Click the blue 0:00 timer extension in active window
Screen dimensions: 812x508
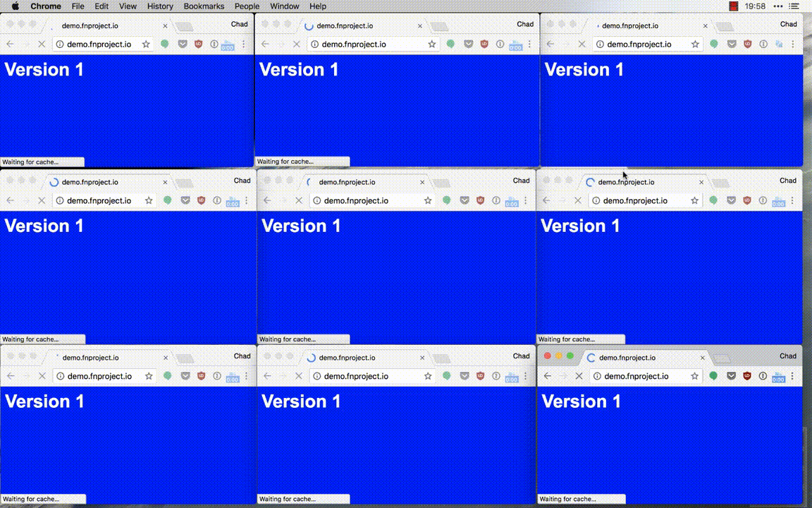778,377
